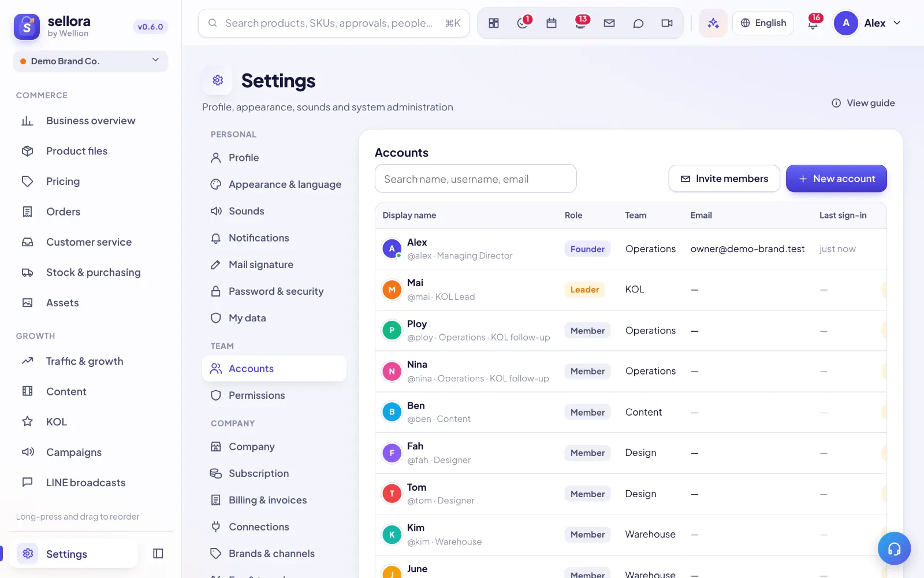Open the AI sparkle assistant button
The height and width of the screenshot is (578, 924).
pyautogui.click(x=713, y=23)
